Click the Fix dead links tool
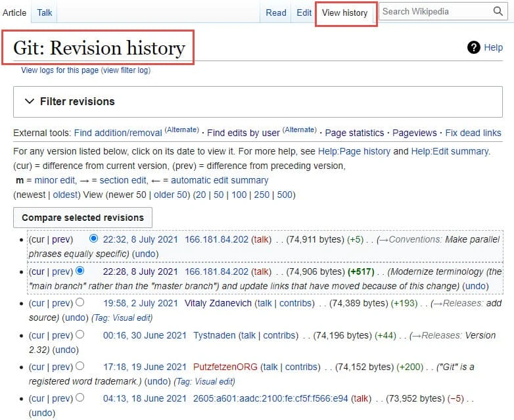This screenshot has height=420, width=514. pyautogui.click(x=473, y=133)
